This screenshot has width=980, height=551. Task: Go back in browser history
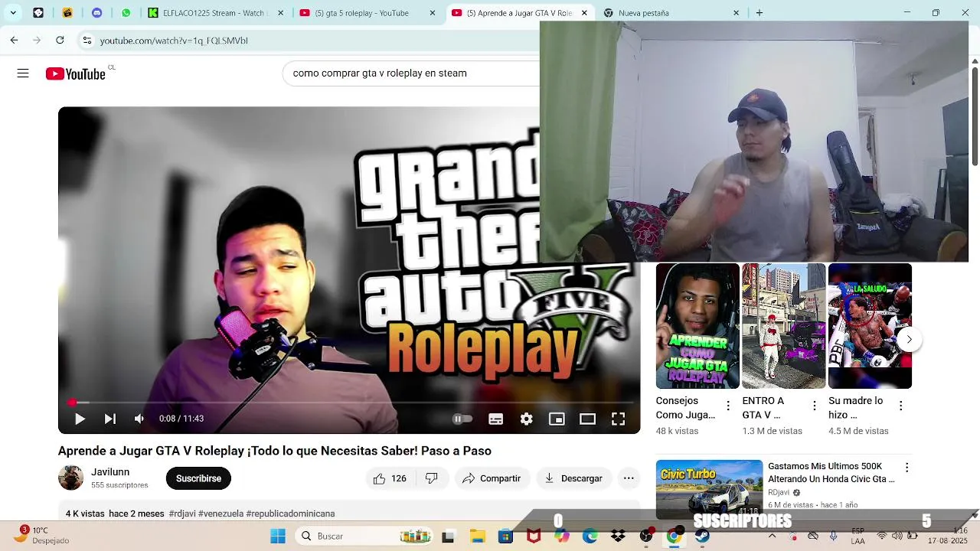click(x=14, y=41)
